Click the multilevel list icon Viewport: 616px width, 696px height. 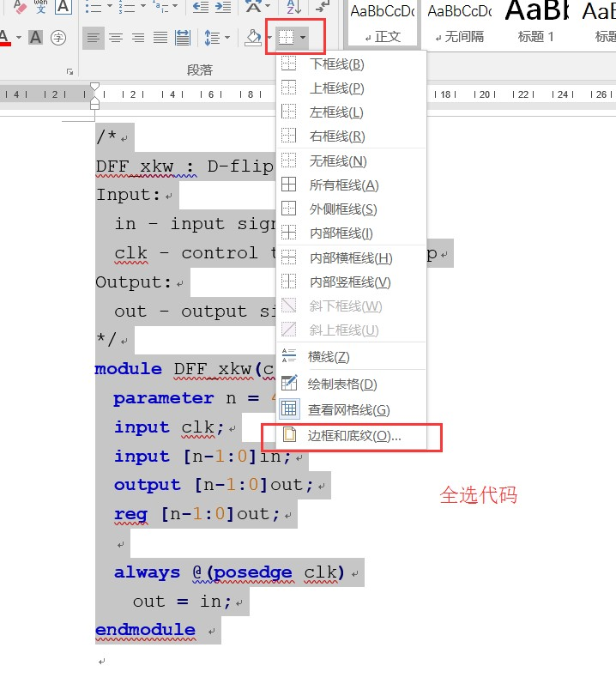(x=160, y=6)
